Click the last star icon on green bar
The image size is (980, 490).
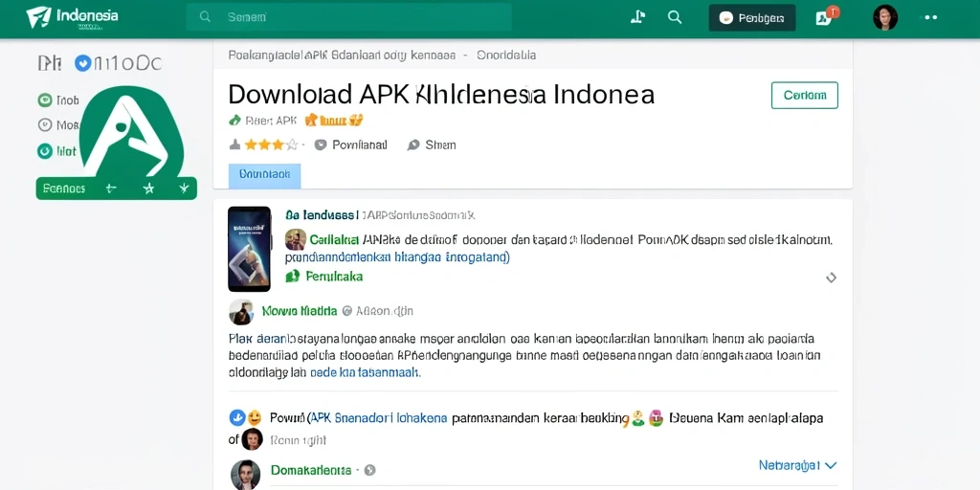pyautogui.click(x=184, y=189)
